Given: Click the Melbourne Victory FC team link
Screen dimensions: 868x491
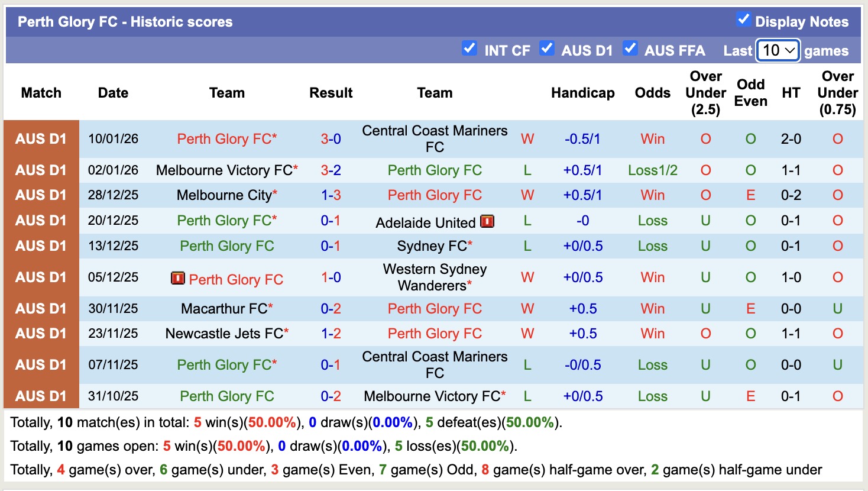Looking at the screenshot, I should point(225,170).
